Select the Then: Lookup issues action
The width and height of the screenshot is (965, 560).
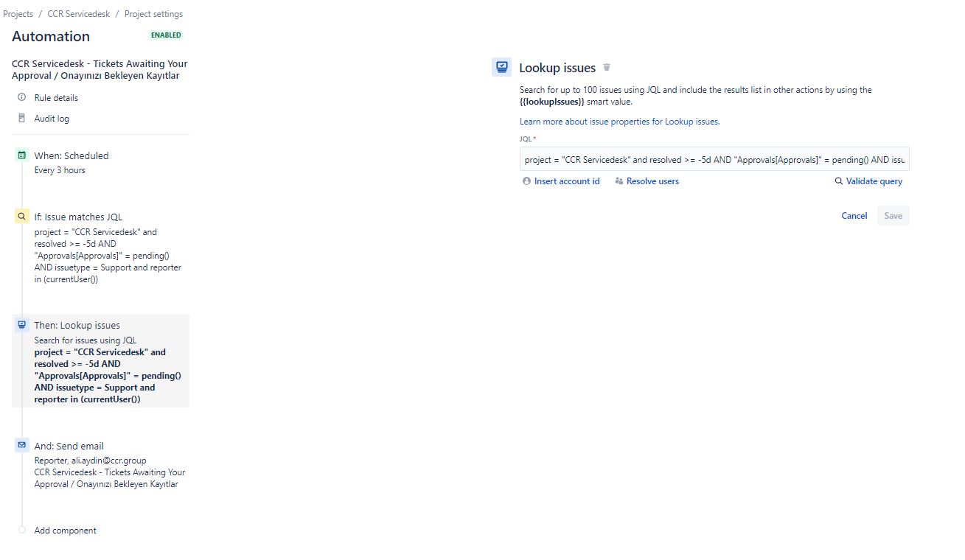pyautogui.click(x=77, y=326)
